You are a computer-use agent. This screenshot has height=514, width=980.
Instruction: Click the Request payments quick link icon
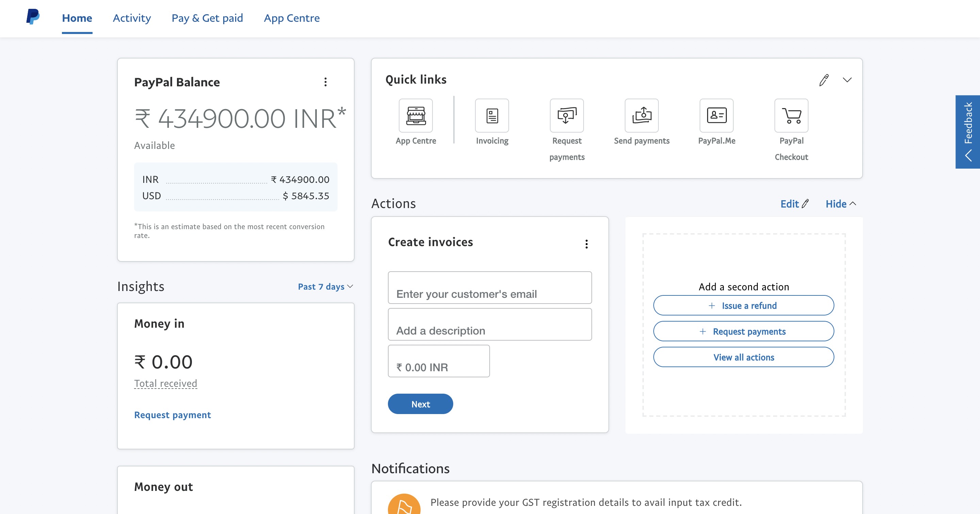point(567,116)
